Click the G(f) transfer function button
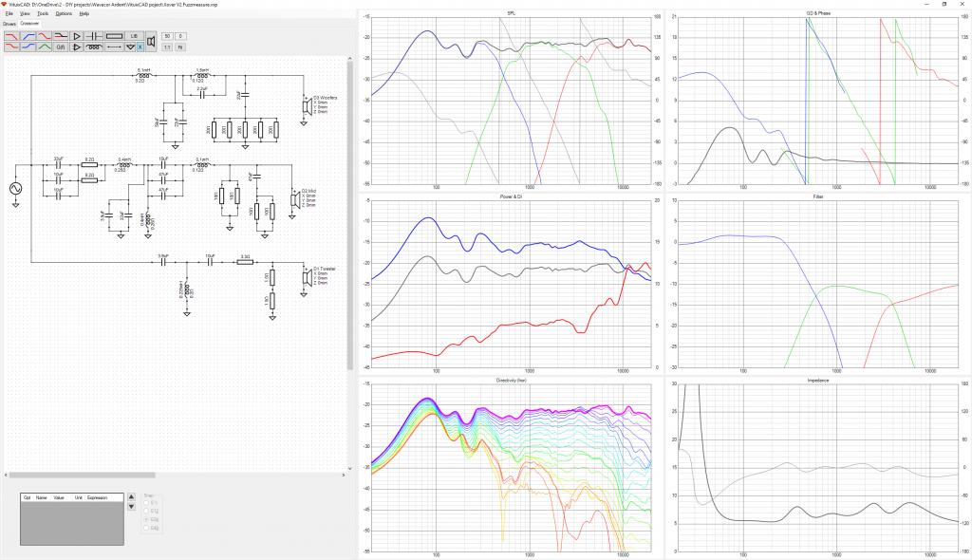Screen dimensions: 972x560 click(60, 47)
